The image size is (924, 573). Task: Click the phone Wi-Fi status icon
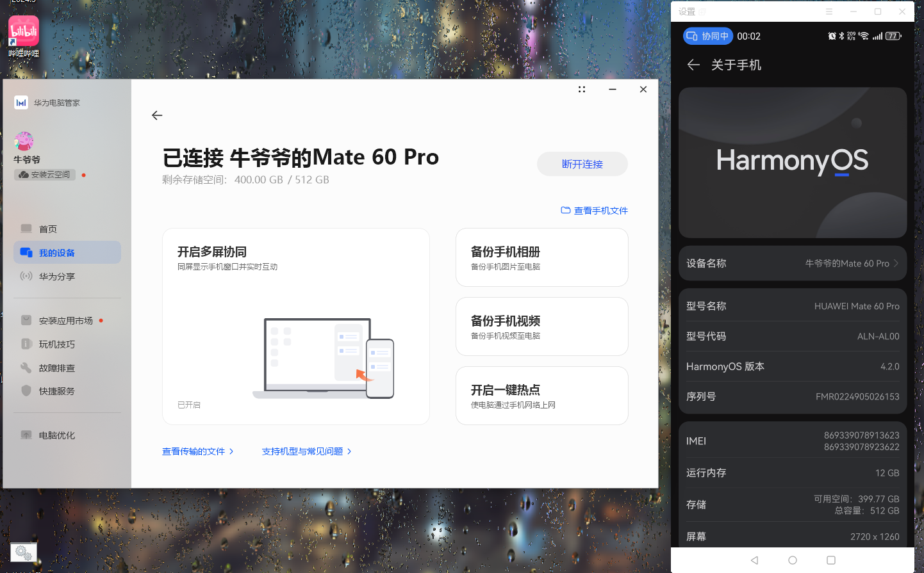point(864,36)
